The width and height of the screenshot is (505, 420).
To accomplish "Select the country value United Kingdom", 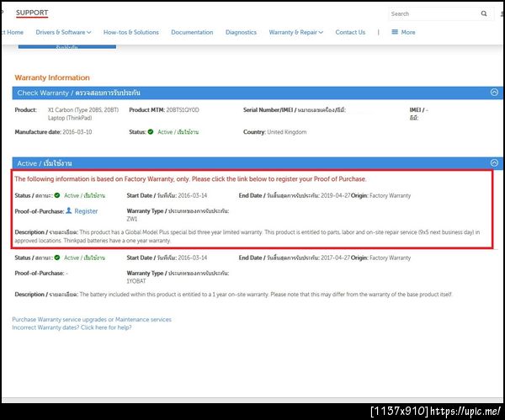I will point(287,132).
